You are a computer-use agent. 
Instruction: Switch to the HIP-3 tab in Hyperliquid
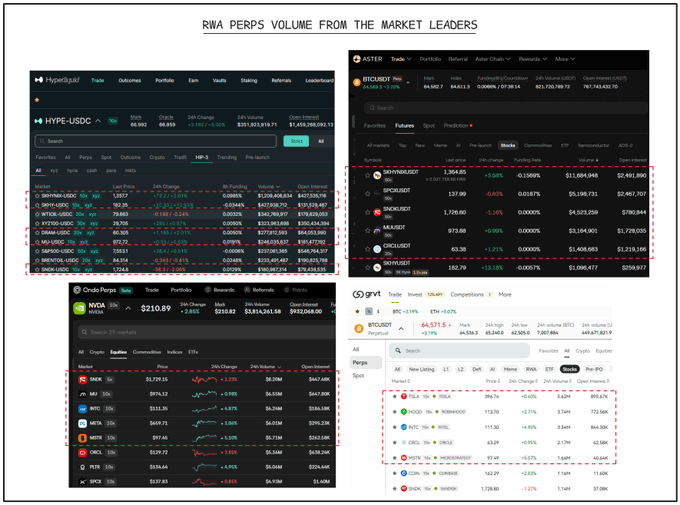click(202, 157)
